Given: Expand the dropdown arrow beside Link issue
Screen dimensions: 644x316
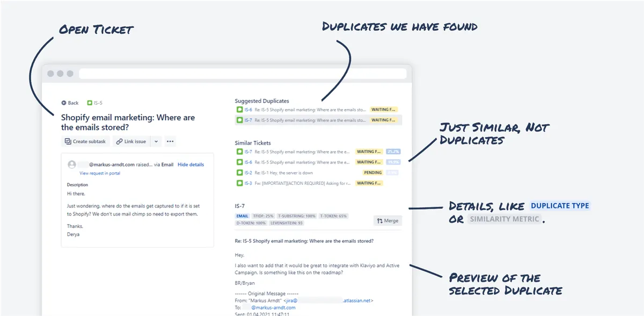Looking at the screenshot, I should [156, 141].
